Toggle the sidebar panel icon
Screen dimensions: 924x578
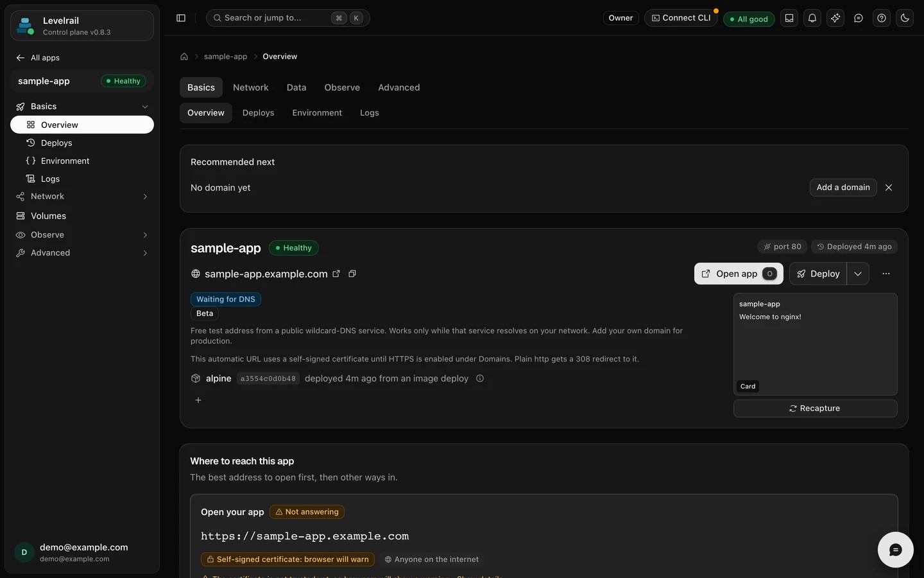point(181,18)
